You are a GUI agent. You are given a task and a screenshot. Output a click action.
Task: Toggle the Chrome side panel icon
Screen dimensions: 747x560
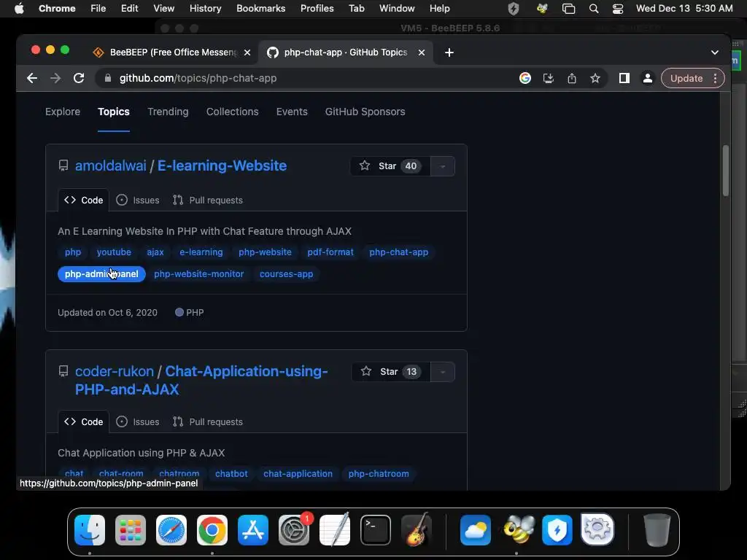coord(624,78)
